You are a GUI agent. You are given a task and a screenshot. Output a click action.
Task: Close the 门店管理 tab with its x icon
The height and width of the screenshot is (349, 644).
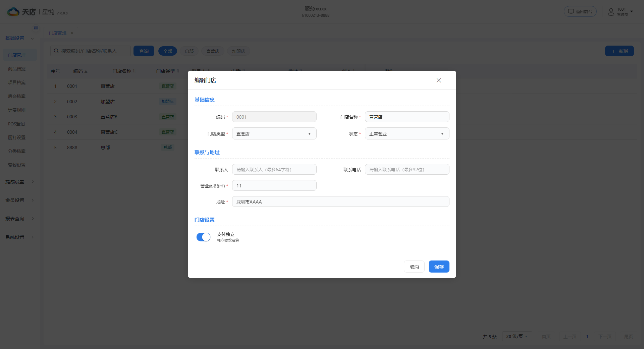(72, 33)
